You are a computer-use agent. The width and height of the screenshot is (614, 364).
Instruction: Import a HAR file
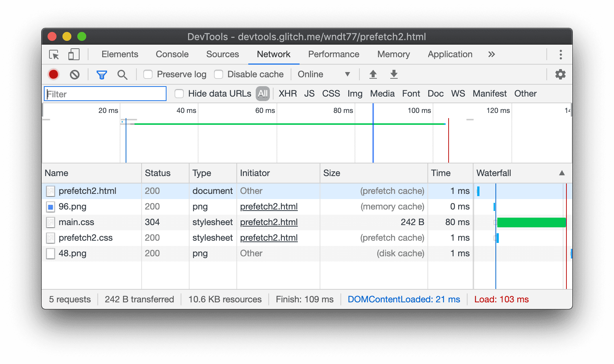(373, 74)
